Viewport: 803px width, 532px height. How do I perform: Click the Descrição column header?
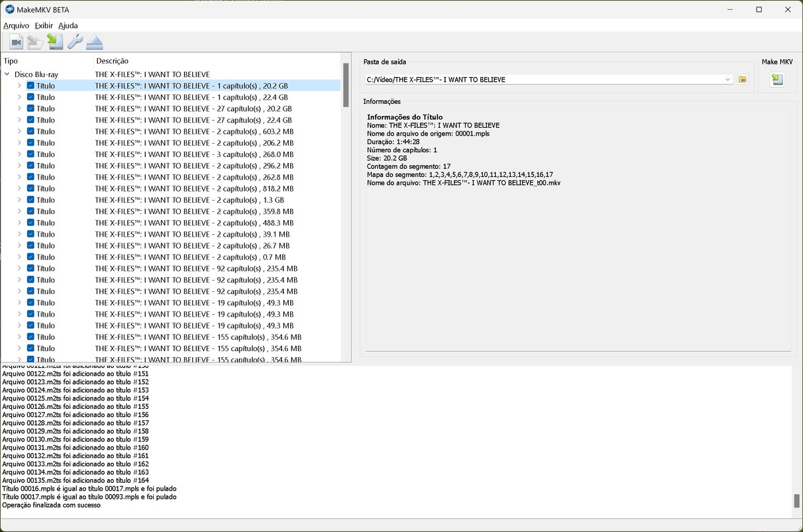[112, 61]
